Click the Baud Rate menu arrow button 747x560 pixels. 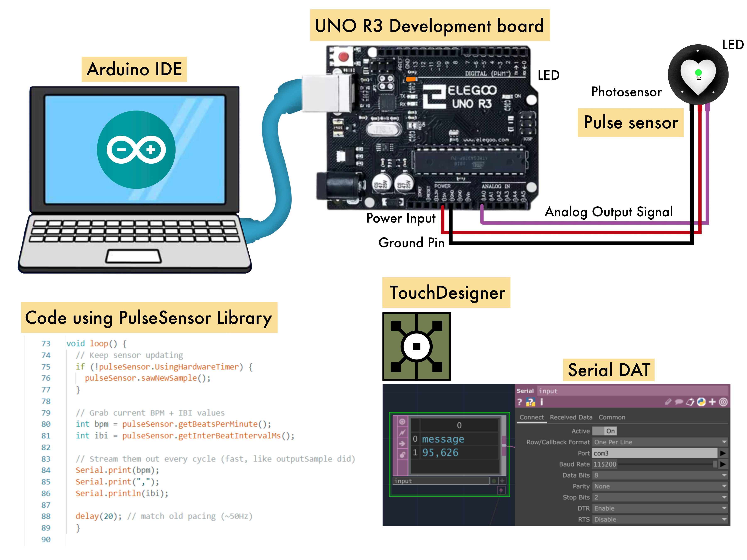(723, 464)
